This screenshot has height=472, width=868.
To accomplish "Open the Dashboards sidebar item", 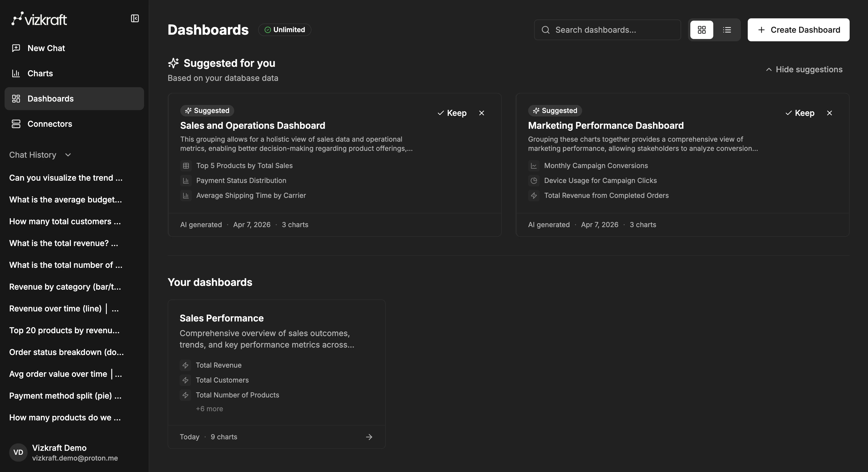I will [x=51, y=99].
